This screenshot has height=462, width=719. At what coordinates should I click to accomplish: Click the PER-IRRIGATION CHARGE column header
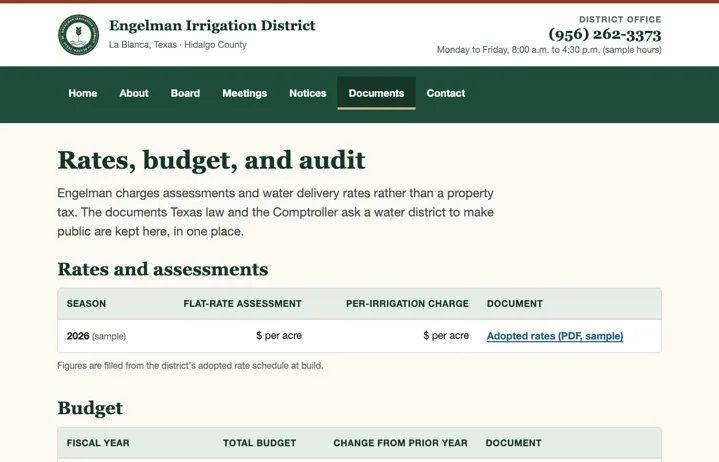(x=407, y=303)
